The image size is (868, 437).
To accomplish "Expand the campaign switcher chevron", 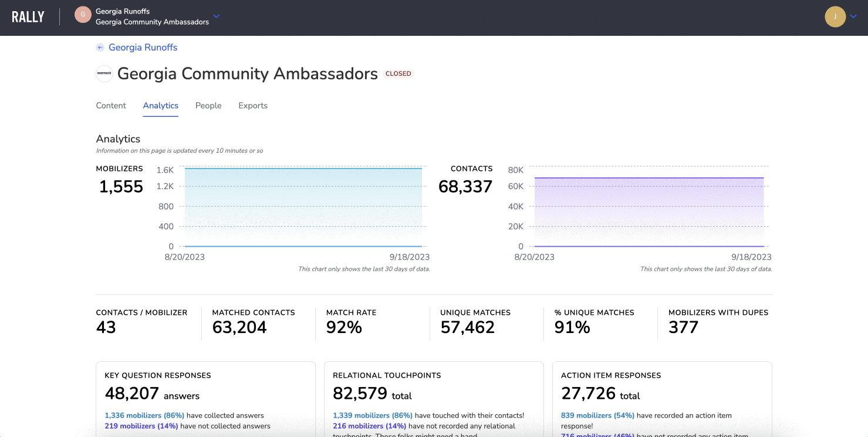I will [216, 16].
